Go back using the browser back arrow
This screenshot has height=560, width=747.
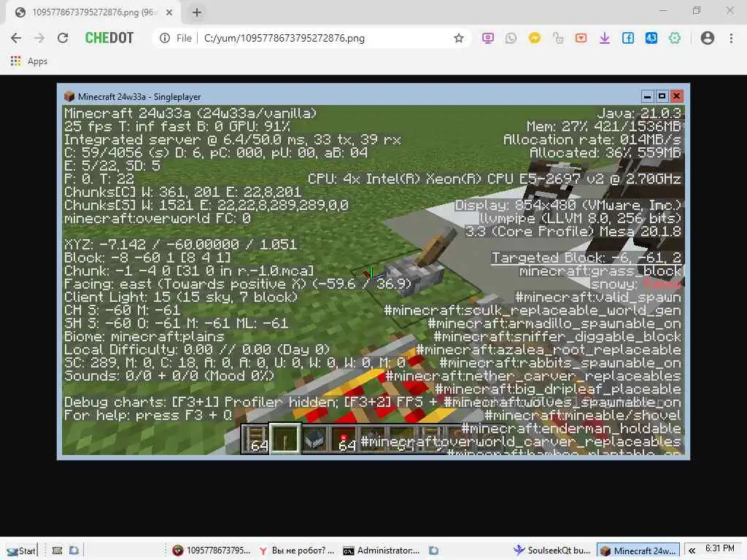pos(16,38)
